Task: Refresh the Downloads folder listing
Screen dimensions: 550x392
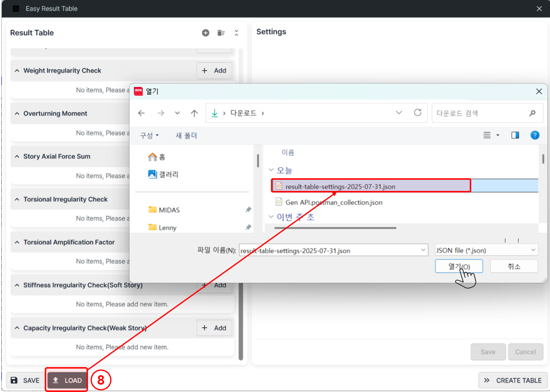Action: pos(418,113)
